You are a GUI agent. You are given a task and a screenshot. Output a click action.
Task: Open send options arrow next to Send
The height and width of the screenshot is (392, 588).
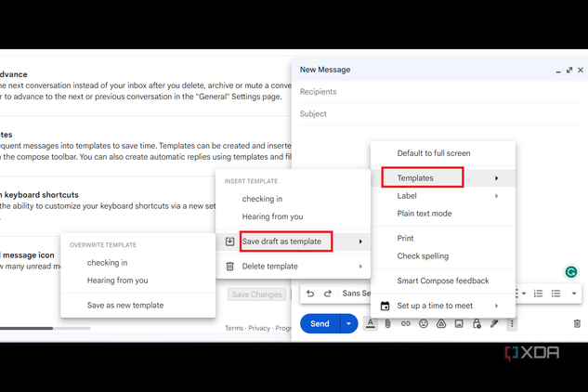click(348, 323)
